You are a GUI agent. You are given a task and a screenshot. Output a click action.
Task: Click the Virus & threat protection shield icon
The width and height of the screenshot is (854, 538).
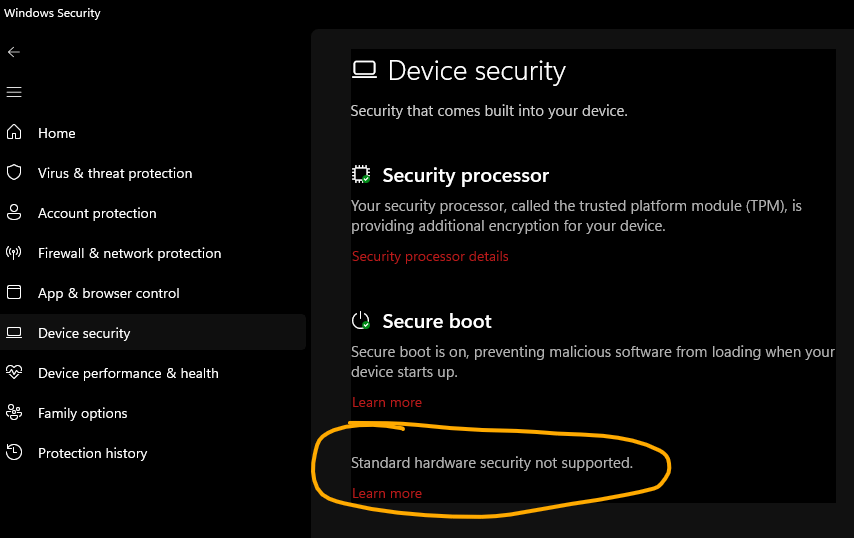tap(14, 173)
